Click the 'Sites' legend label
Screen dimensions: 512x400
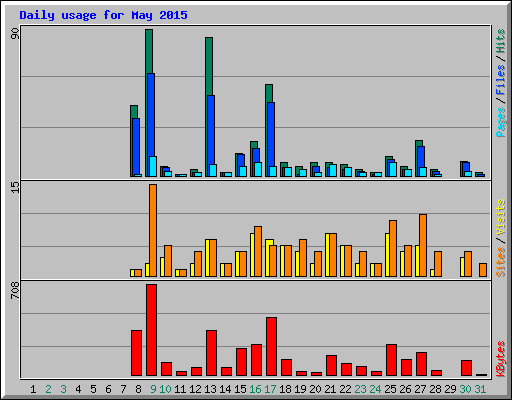(501, 262)
